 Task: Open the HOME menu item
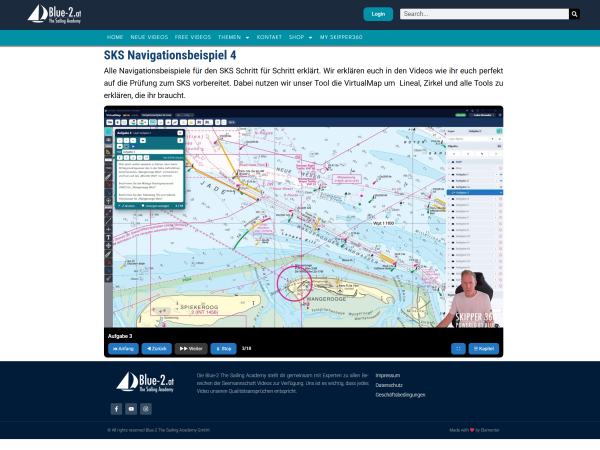point(115,37)
